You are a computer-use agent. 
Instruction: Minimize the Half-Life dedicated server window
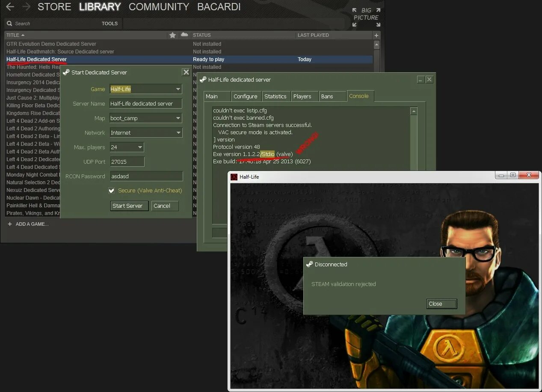coord(421,80)
